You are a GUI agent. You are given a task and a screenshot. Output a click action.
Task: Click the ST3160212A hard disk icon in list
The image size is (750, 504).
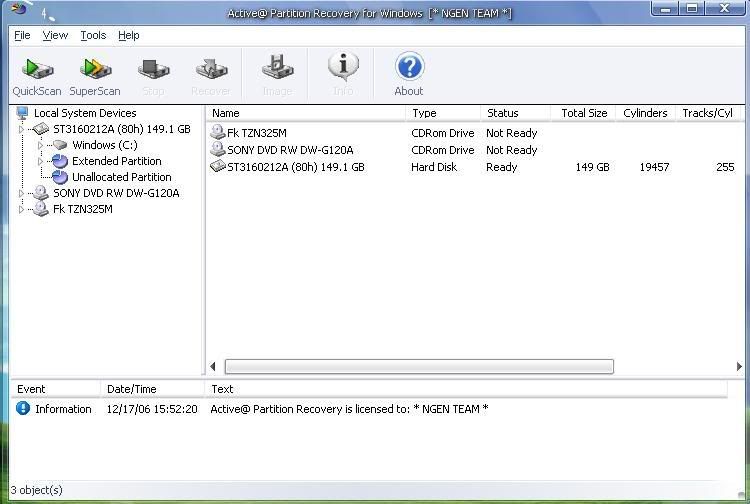pos(218,166)
